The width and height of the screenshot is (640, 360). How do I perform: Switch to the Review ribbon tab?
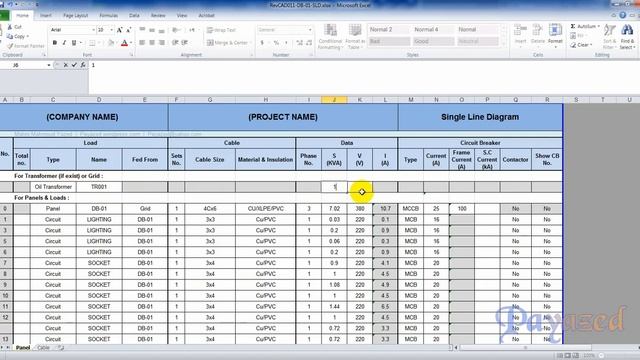click(x=158, y=16)
